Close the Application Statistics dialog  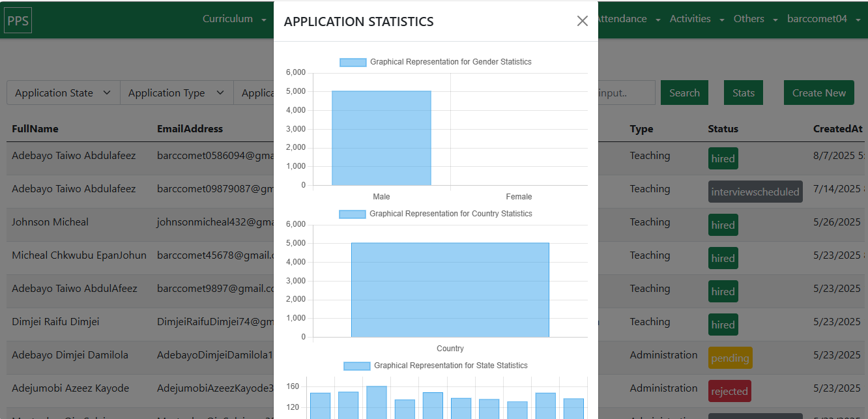pos(582,21)
